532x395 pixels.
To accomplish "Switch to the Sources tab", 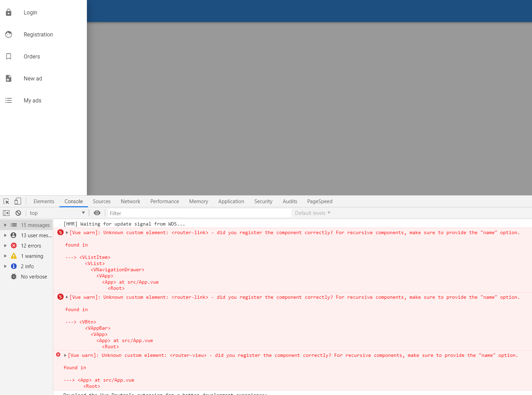I will [x=102, y=201].
